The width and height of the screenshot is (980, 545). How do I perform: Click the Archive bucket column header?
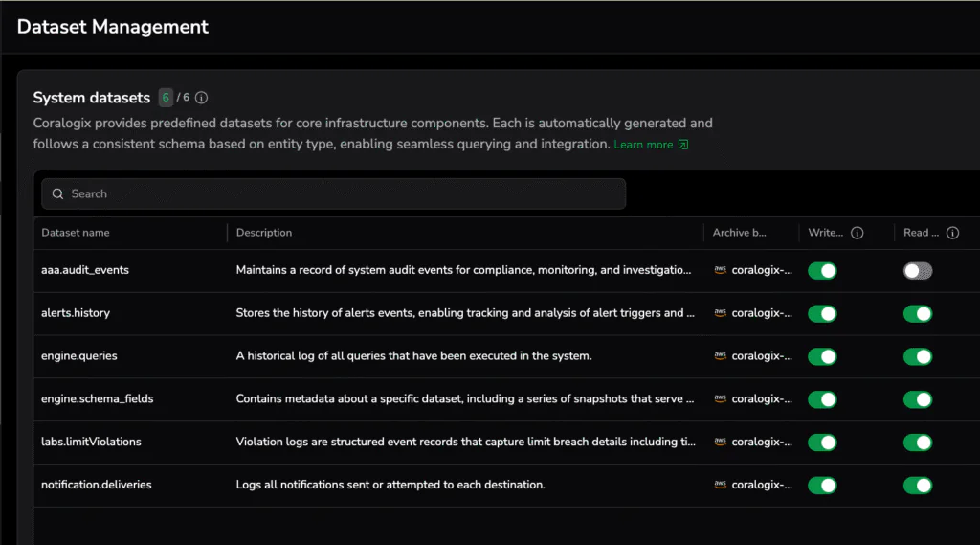pyautogui.click(x=740, y=233)
